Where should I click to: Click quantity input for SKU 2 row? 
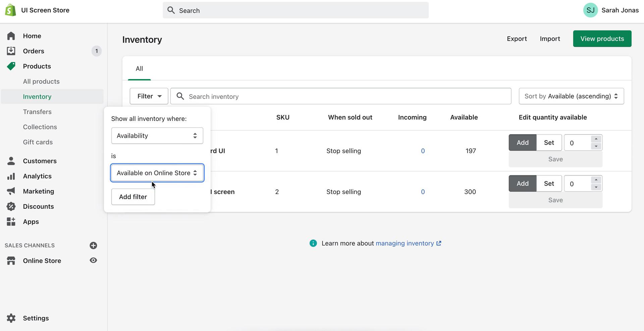(x=578, y=184)
